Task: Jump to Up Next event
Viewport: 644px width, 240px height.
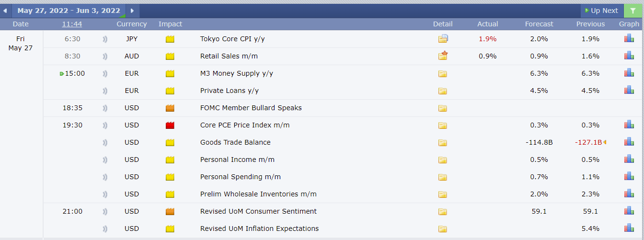Action: pyautogui.click(x=601, y=11)
